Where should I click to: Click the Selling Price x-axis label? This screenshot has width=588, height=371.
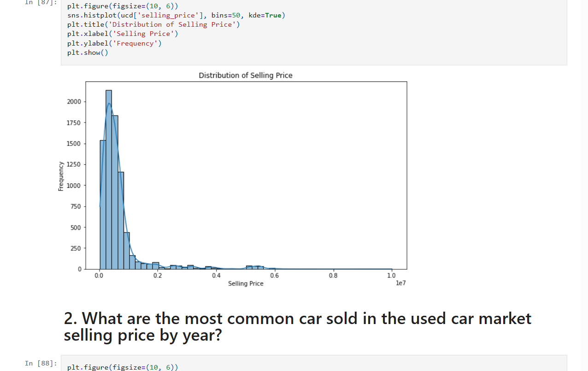point(246,284)
